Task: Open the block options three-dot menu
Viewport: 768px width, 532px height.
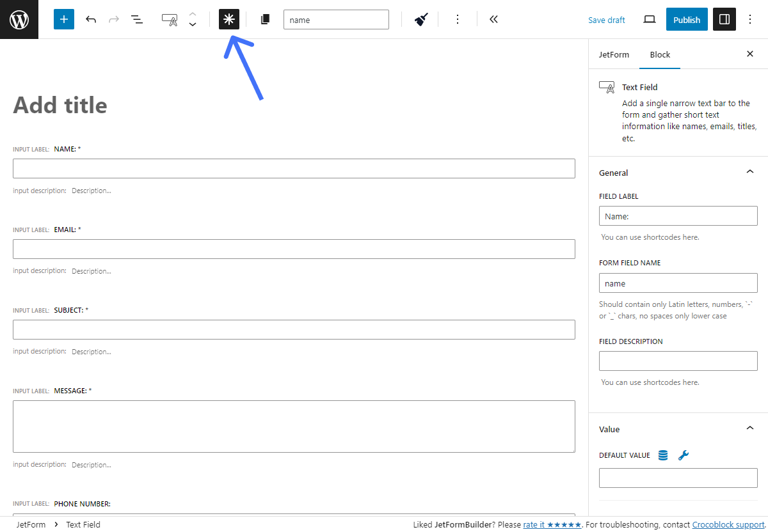Action: click(458, 19)
